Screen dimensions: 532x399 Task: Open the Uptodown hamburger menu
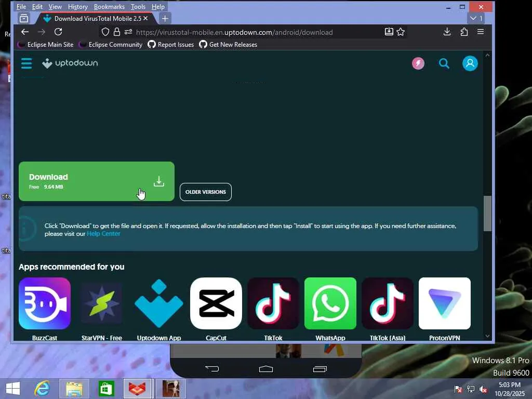[26, 63]
